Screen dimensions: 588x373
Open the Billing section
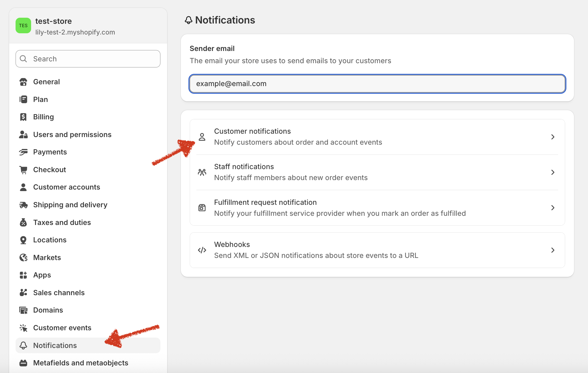[88, 117]
